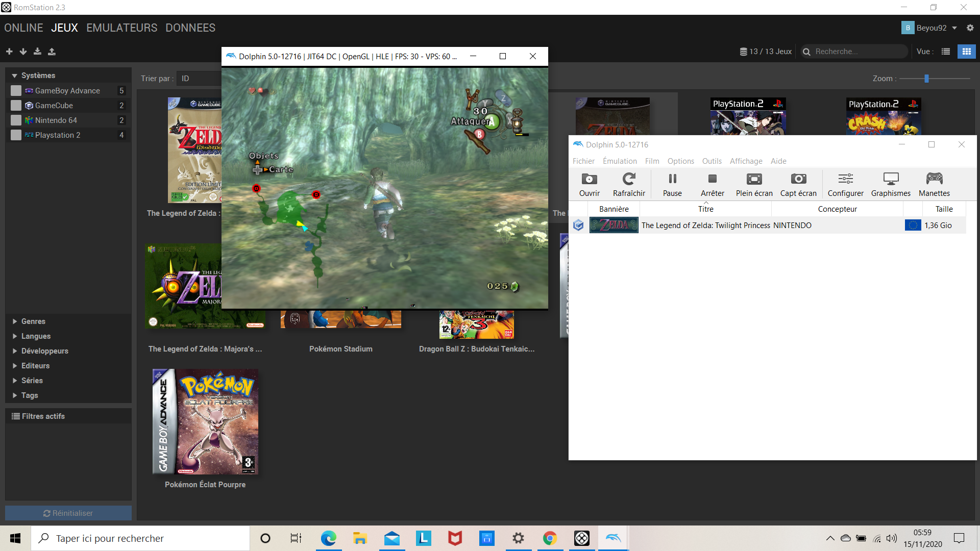Open the Affichage menu in Dolphin

tap(746, 161)
